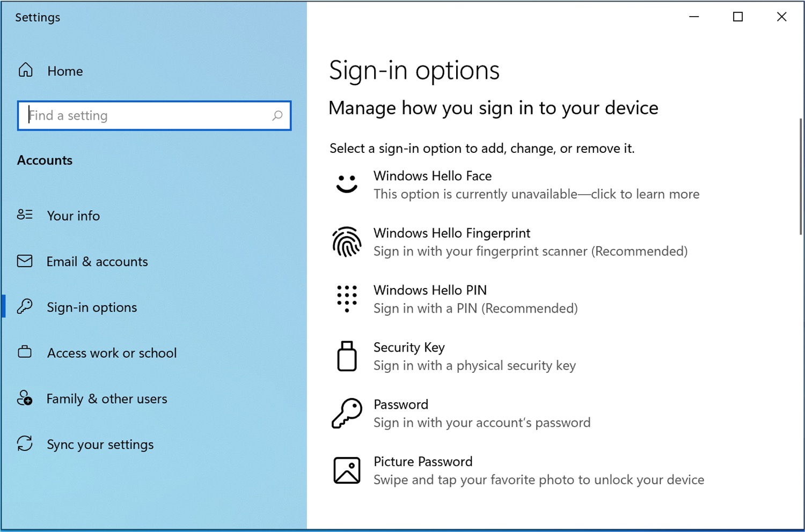805x532 pixels.
Task: Select the Password key icon
Action: tap(346, 413)
